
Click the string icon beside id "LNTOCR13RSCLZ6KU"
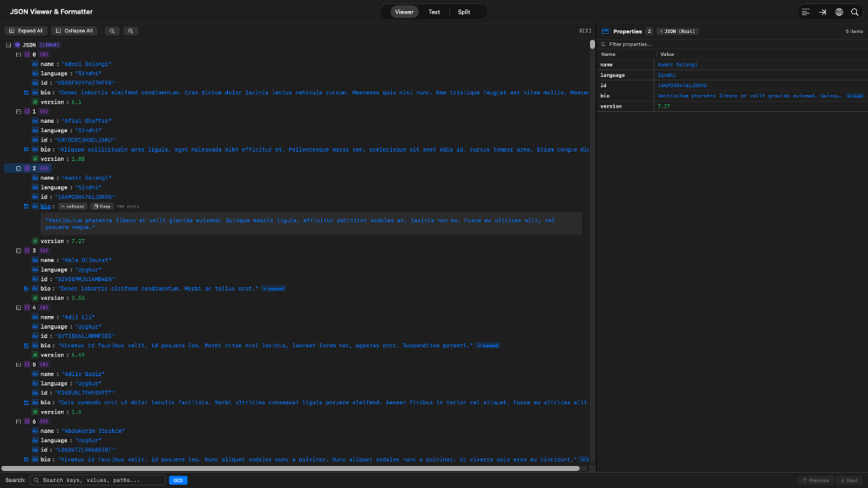click(x=35, y=140)
